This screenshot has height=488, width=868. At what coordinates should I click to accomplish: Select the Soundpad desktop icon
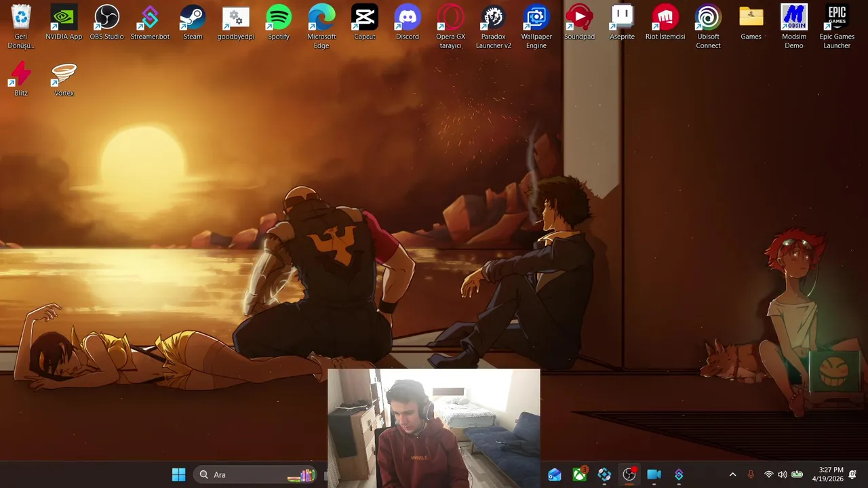click(579, 22)
